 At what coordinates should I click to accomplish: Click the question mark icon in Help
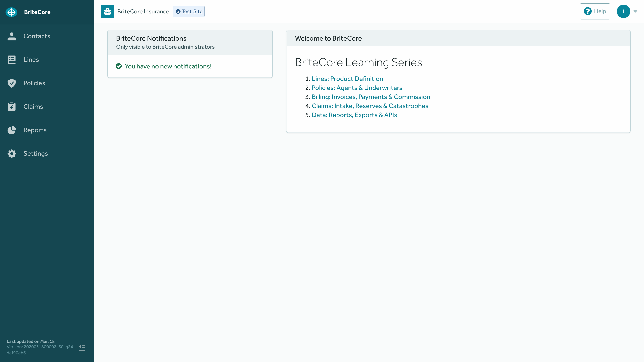(587, 11)
